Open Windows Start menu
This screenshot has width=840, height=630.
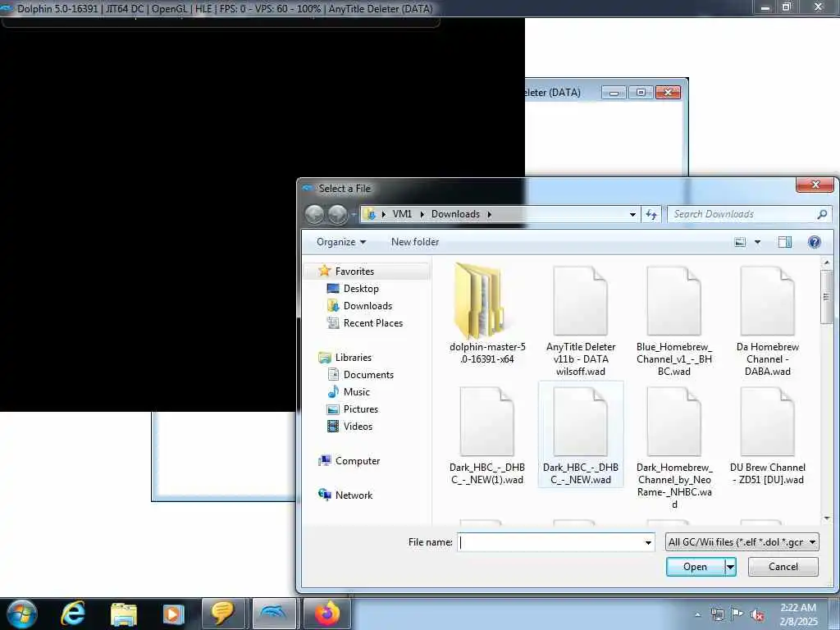[21, 614]
